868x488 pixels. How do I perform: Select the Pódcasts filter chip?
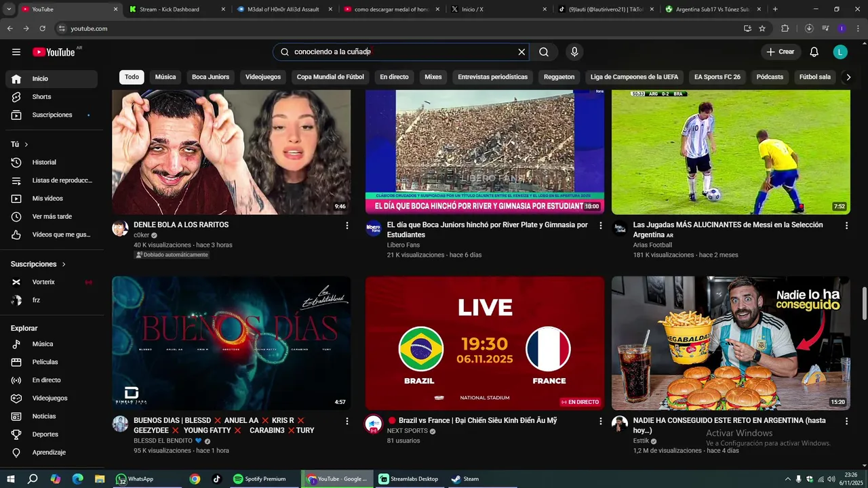[770, 77]
